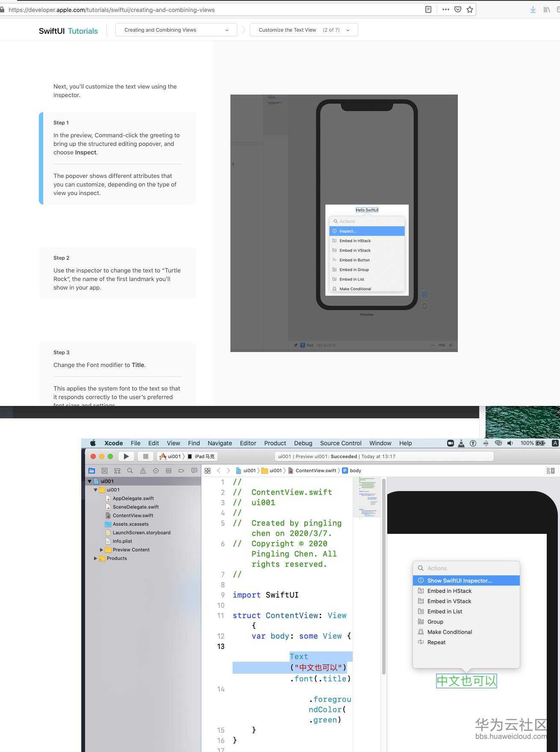Viewport: 560px width, 752px height.
Task: Show the Find navigator magnifier icon
Action: click(x=130, y=471)
